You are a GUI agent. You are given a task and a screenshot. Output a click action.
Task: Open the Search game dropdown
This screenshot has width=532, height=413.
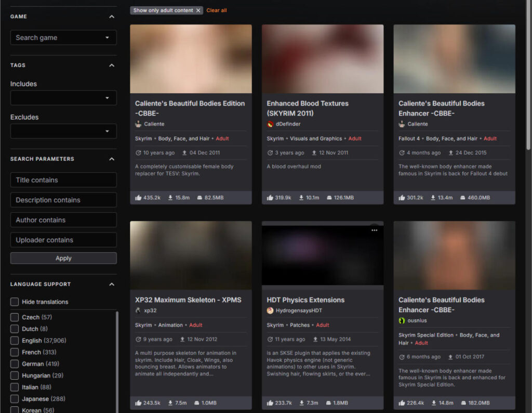click(63, 37)
